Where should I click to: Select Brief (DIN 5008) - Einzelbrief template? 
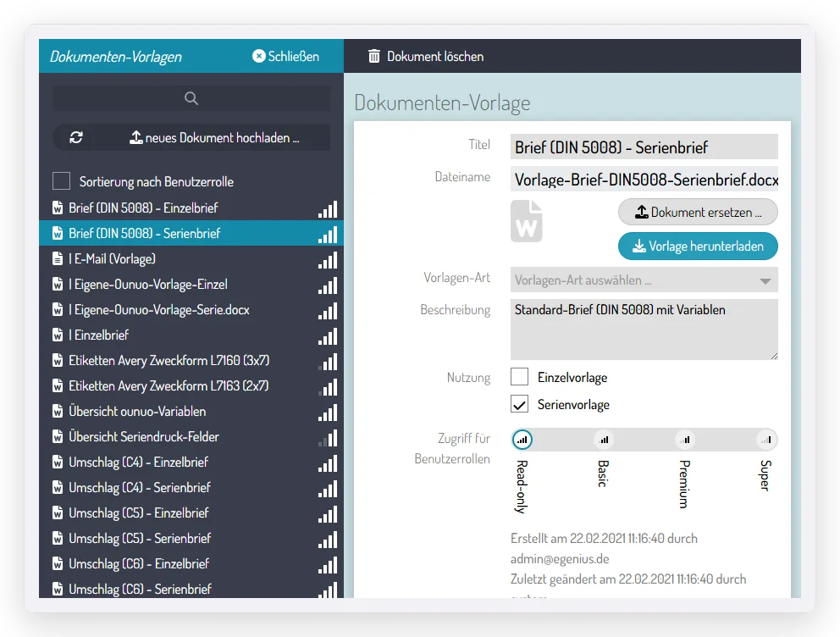(191, 208)
